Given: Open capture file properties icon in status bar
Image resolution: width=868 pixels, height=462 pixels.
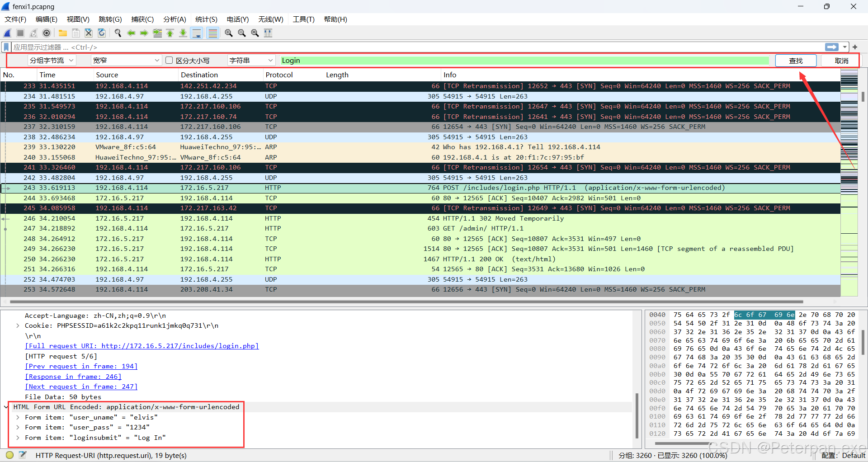Looking at the screenshot, I should click(x=23, y=455).
